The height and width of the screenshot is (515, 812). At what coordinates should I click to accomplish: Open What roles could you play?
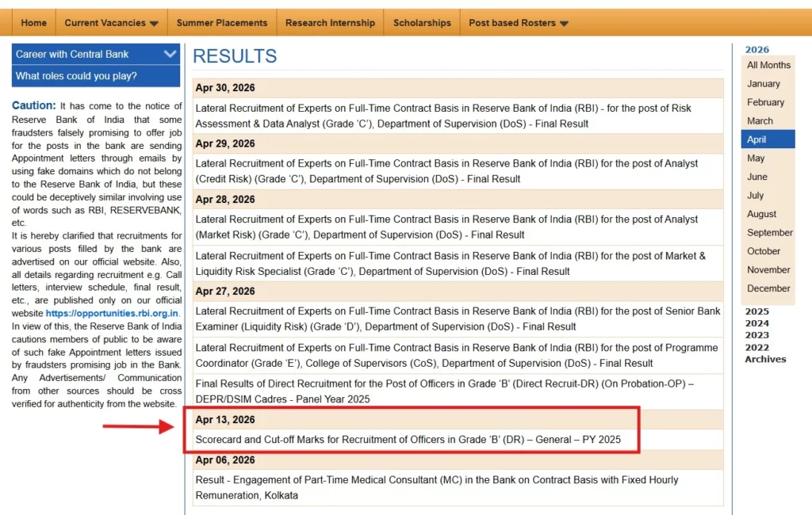(x=96, y=76)
